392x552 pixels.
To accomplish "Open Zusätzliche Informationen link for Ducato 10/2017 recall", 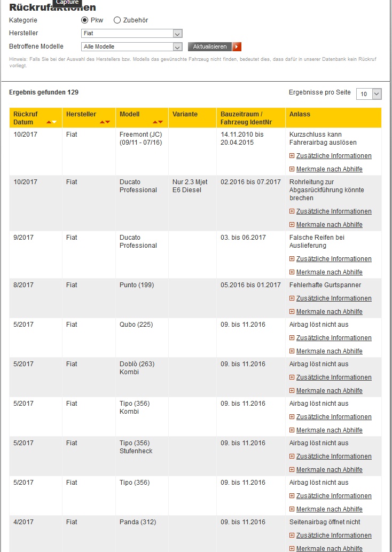I will click(x=334, y=211).
